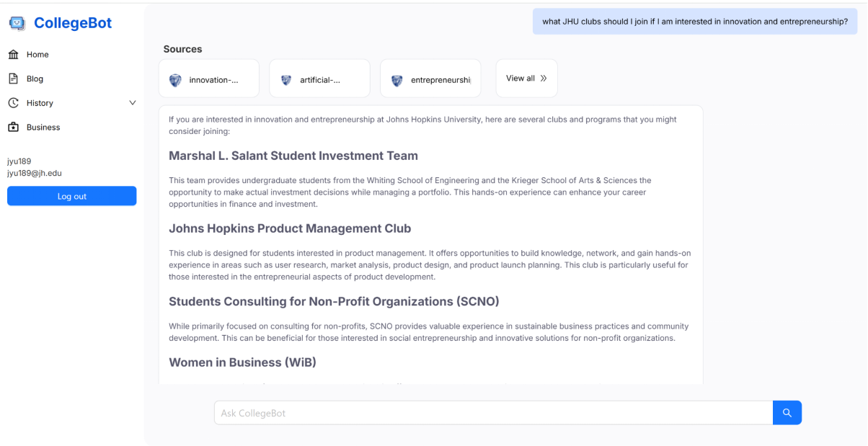Click the paragraph starting "This team provides undergraduate"
This screenshot has height=446, width=868.
click(409, 192)
